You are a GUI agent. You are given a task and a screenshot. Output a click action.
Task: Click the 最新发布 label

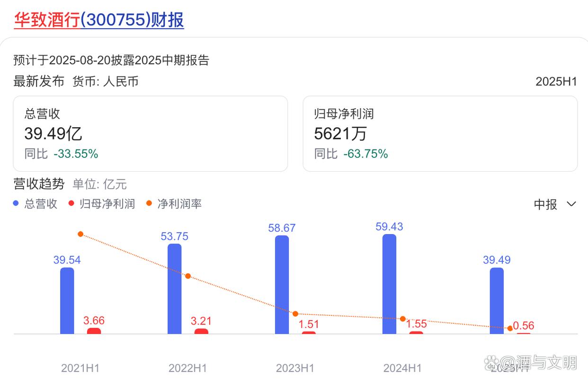[x=39, y=81]
